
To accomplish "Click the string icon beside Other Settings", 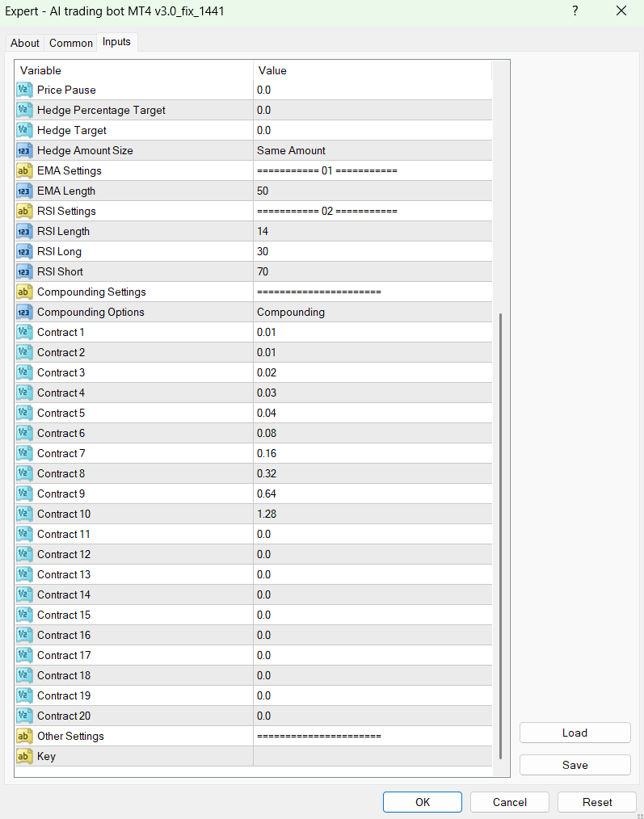I will pos(24,736).
